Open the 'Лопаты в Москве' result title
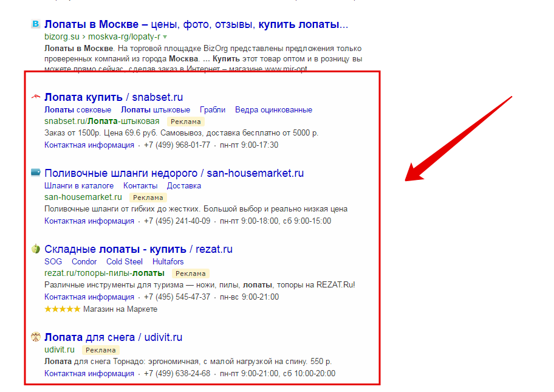Screen dimensions: 554x392 pyautogui.click(x=196, y=24)
